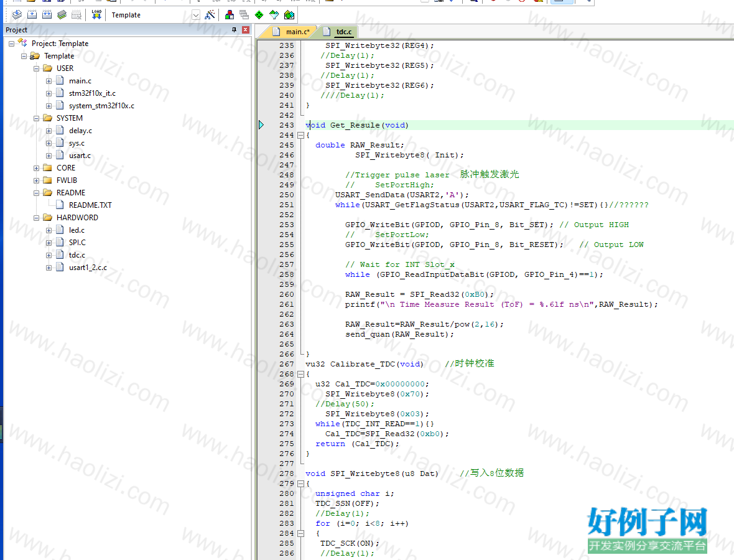Click the file icon beside sys.c
Screen dimensions: 734x560
click(60, 143)
